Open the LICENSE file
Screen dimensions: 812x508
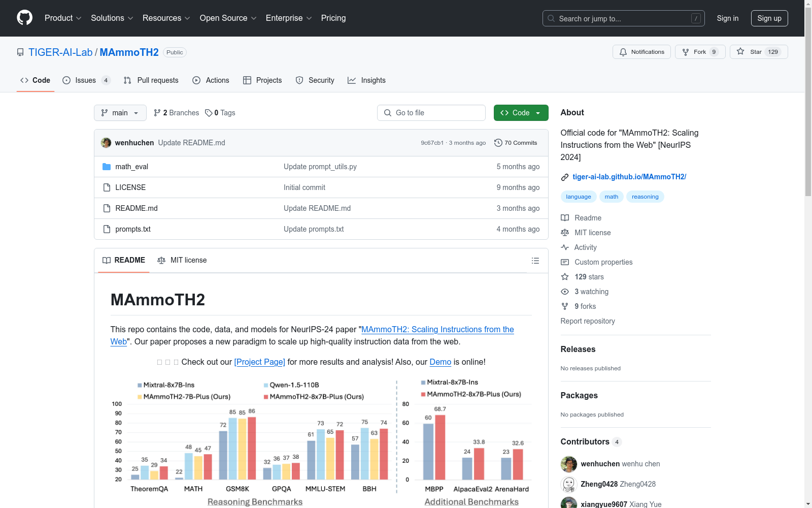coord(130,187)
